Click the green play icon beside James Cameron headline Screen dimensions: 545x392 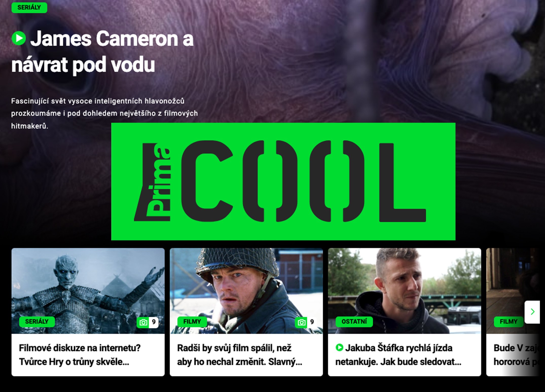click(x=19, y=38)
